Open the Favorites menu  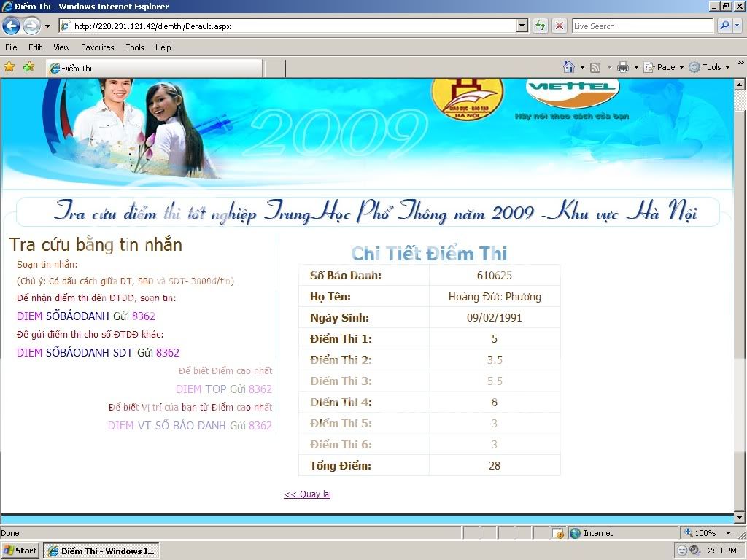coord(98,47)
